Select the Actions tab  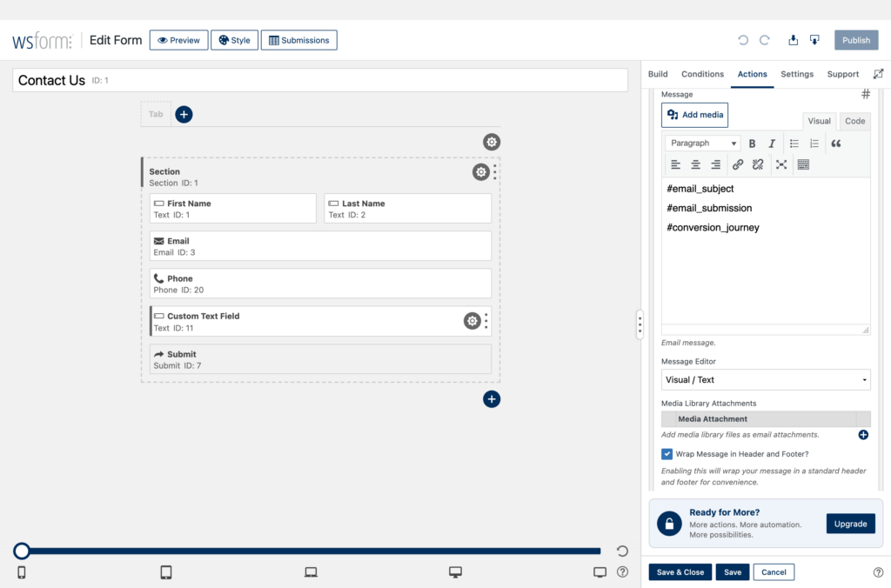[x=752, y=74]
